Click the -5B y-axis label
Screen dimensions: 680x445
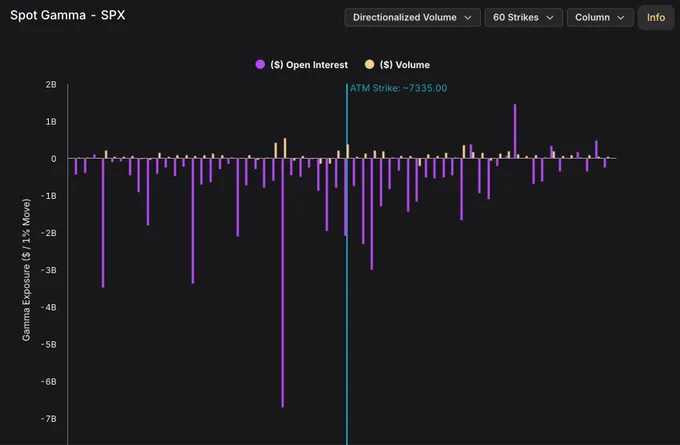pyautogui.click(x=49, y=344)
